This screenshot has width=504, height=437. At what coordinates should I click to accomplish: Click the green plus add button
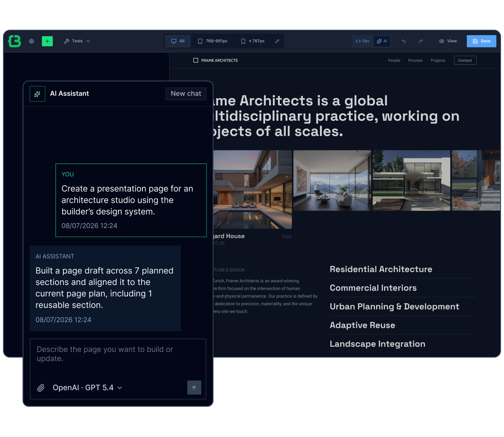[x=47, y=41]
